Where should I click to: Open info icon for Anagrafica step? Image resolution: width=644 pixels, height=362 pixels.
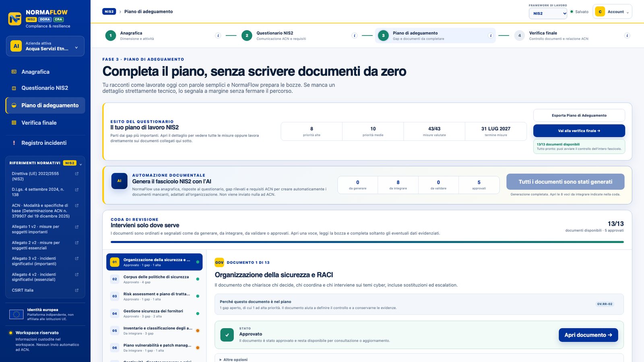point(218,35)
